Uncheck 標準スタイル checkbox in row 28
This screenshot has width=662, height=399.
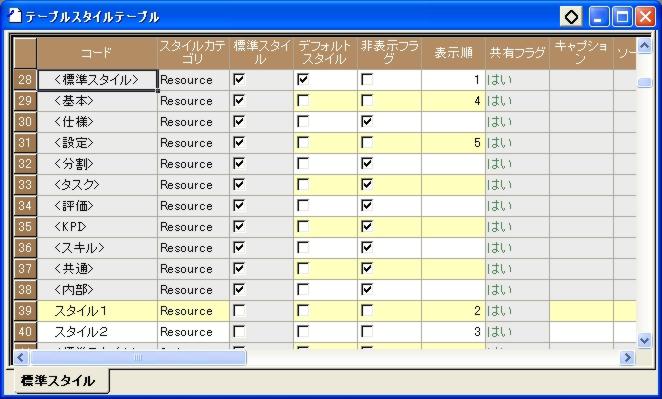click(239, 79)
